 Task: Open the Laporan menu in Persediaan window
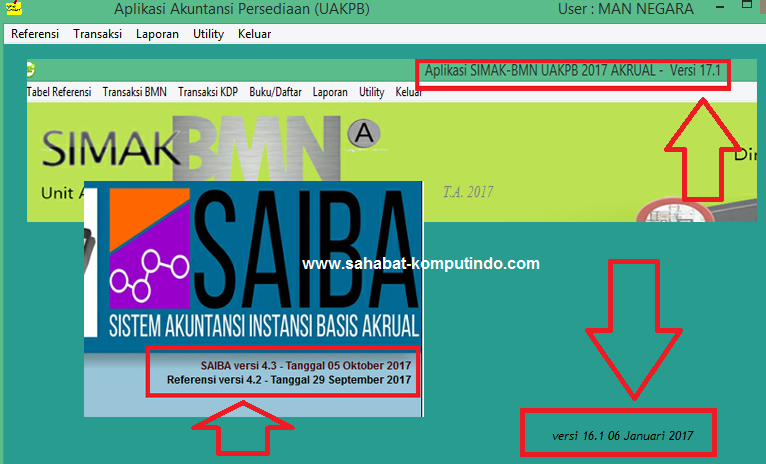[x=157, y=34]
